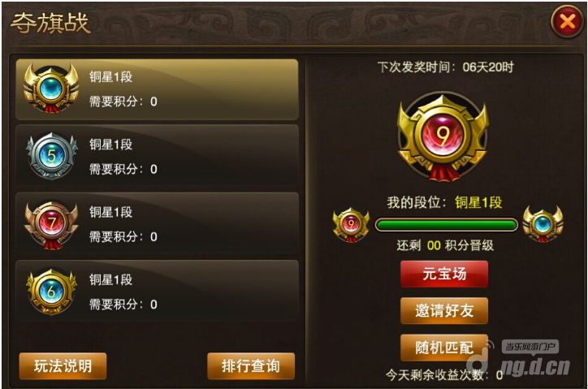This screenshot has height=389, width=588.
Task: Select the highlighted first 铜星1段 row
Action: click(x=157, y=89)
